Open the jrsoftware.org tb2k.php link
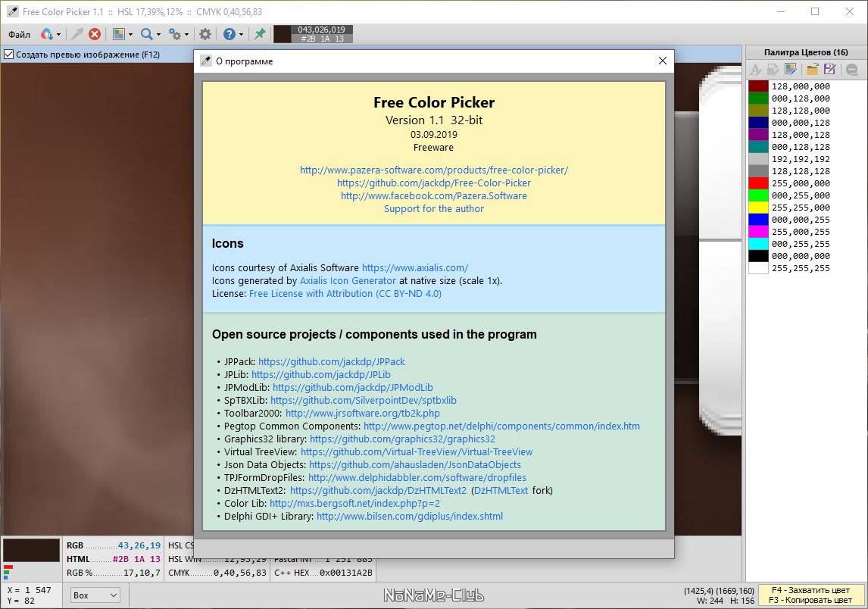This screenshot has width=868, height=609. (363, 413)
